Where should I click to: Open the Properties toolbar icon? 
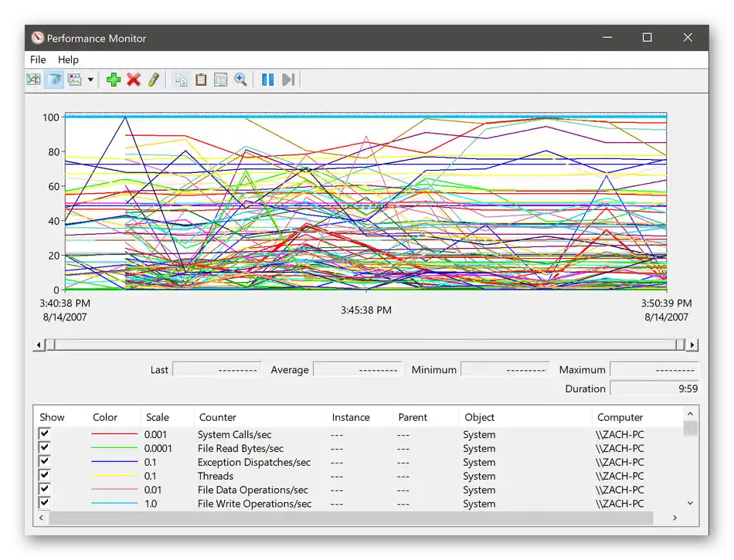click(220, 80)
